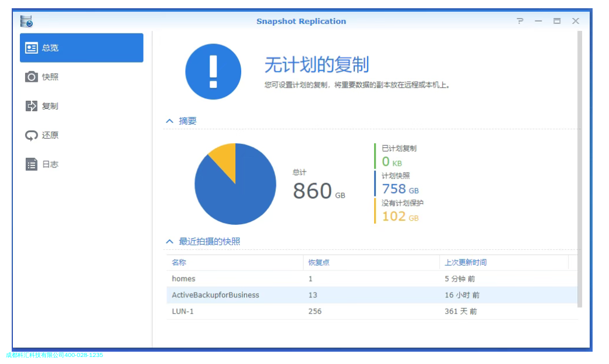Click the 860 GB total value
609x364 pixels.
click(x=319, y=191)
